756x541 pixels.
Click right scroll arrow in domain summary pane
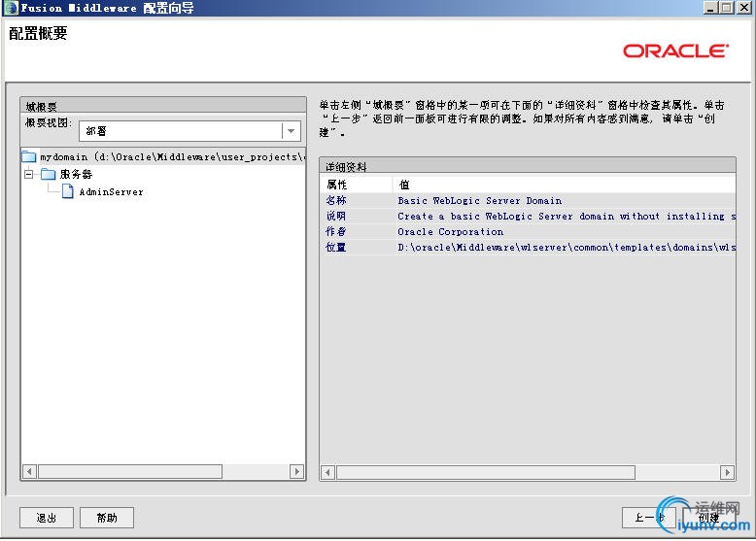click(296, 471)
